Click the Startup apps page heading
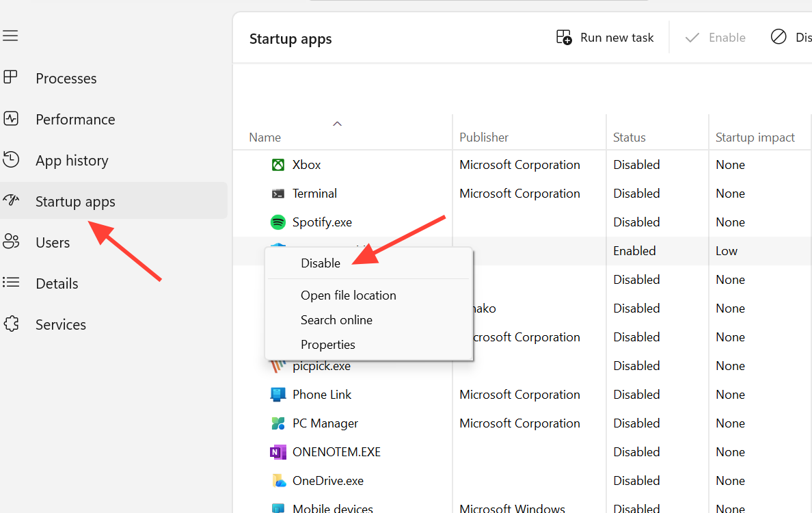This screenshot has height=513, width=812. (x=290, y=40)
